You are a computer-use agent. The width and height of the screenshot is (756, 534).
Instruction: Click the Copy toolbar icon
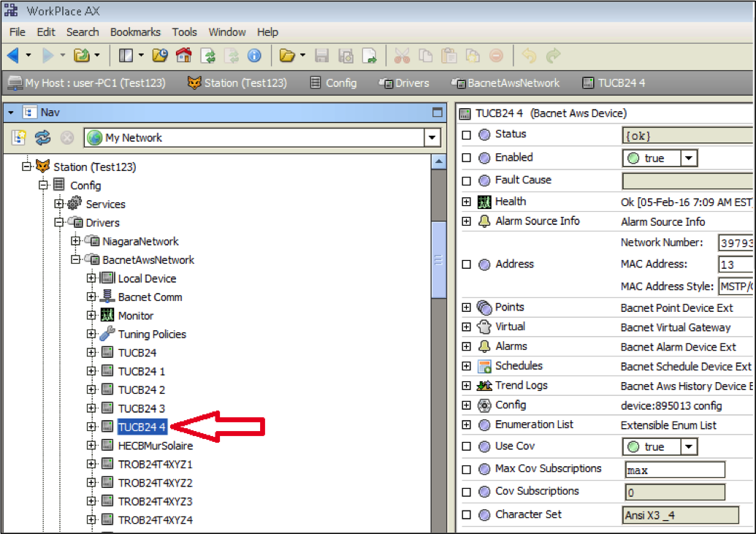425,56
